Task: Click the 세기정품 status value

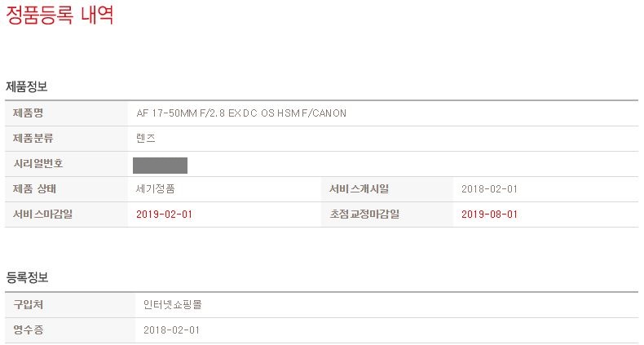Action: pos(155,189)
